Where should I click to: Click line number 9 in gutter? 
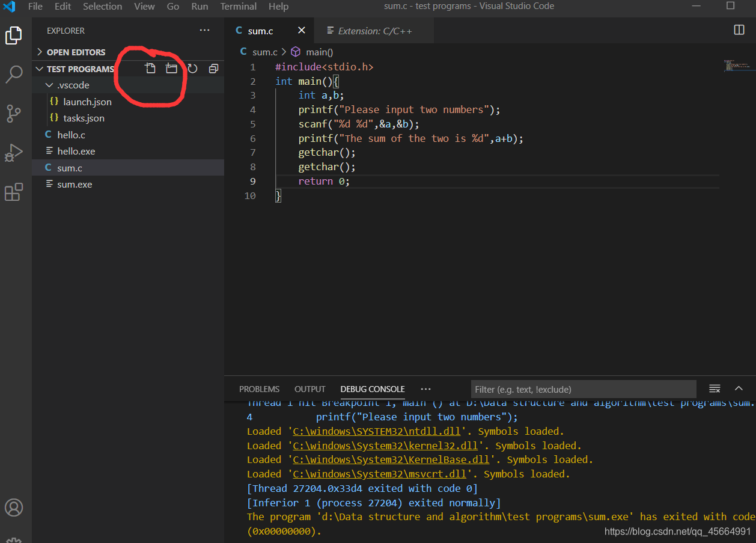(252, 181)
